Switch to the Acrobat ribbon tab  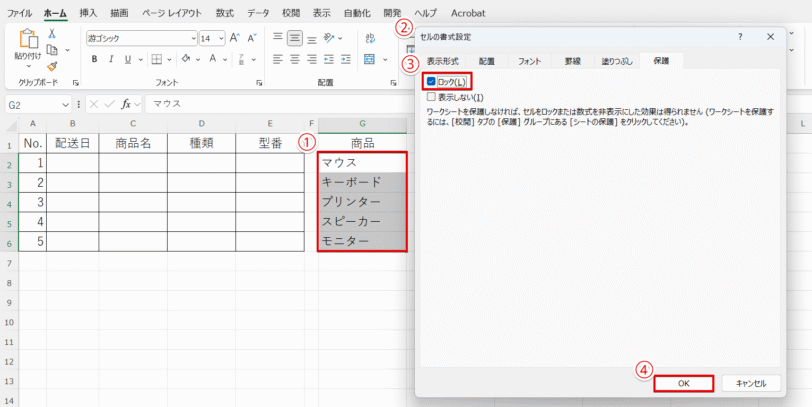click(x=468, y=13)
